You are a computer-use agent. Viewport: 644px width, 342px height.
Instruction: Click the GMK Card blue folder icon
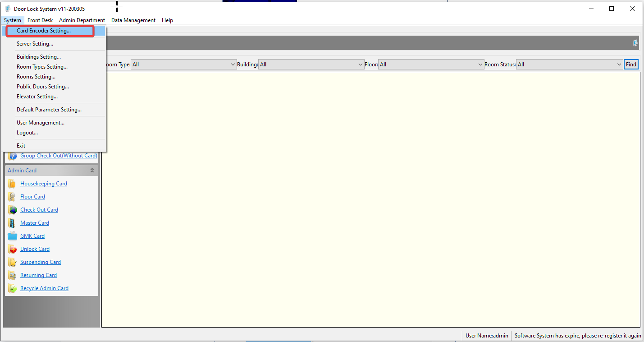pyautogui.click(x=12, y=236)
